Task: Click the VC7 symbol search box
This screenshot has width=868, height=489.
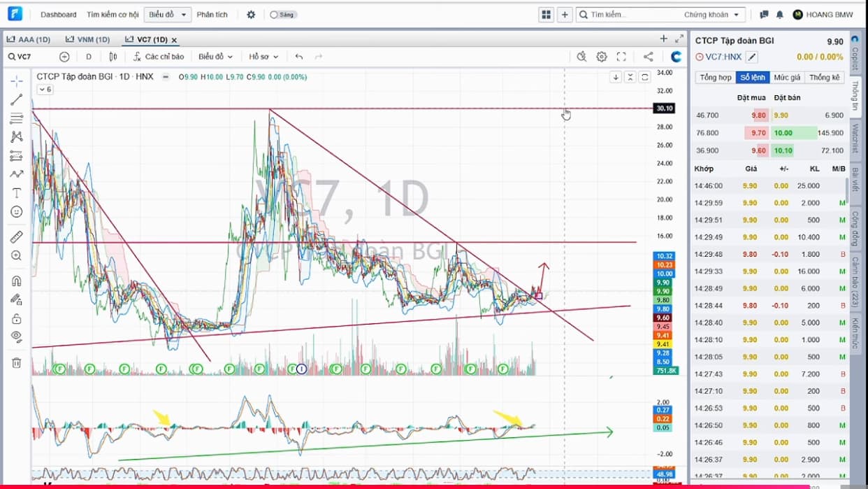Action: coord(28,57)
